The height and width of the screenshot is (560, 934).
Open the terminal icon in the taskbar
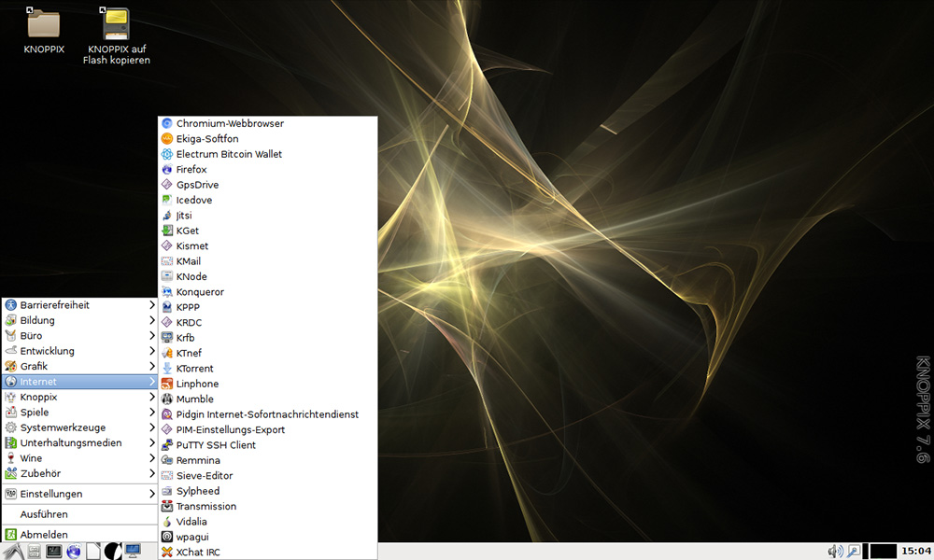(x=54, y=552)
